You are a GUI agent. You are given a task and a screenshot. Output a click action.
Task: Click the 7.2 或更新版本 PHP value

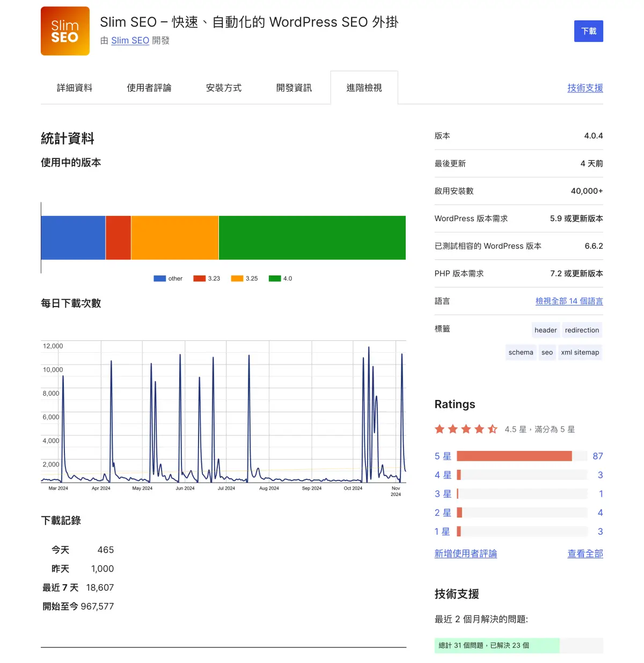coord(576,274)
